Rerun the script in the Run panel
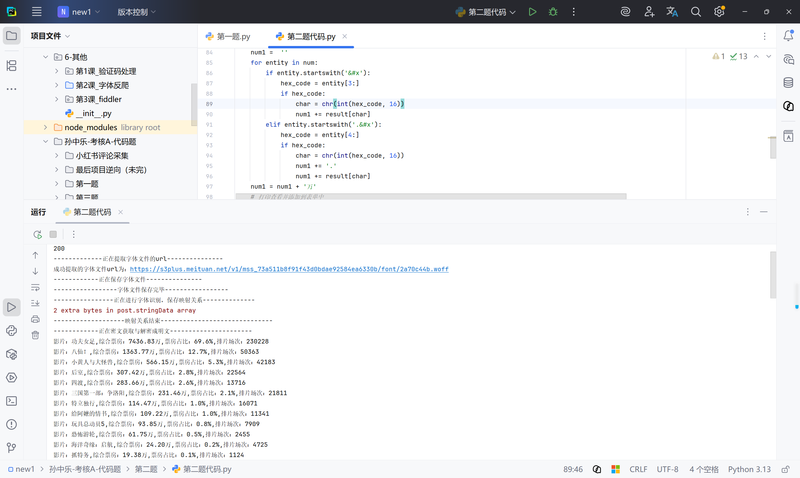800x478 pixels. pyautogui.click(x=37, y=234)
